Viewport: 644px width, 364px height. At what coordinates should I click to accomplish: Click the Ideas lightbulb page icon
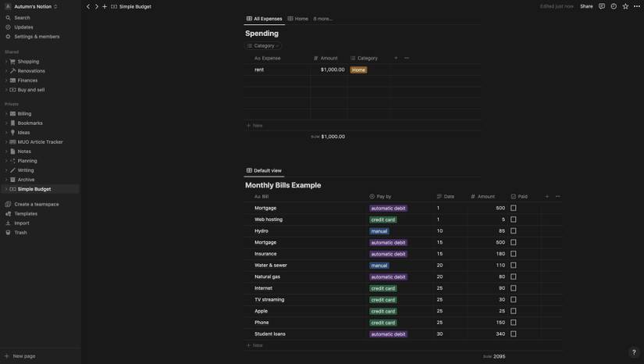(12, 133)
